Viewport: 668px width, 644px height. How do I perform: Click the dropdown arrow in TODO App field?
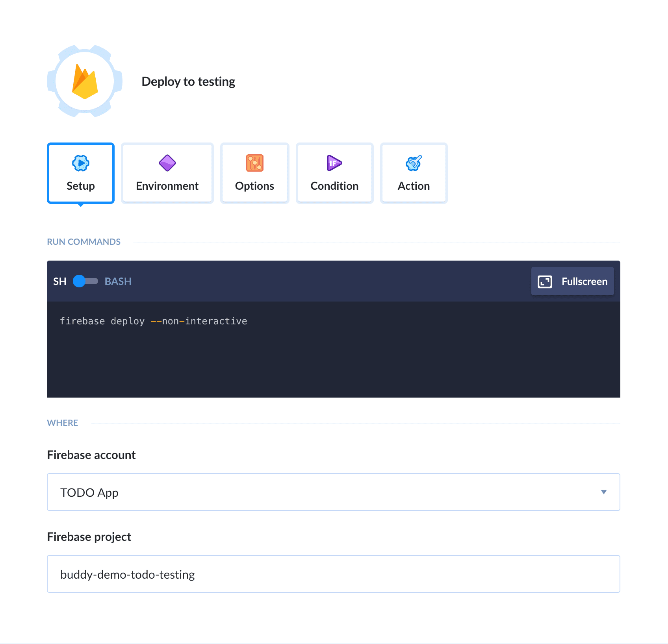coord(603,492)
